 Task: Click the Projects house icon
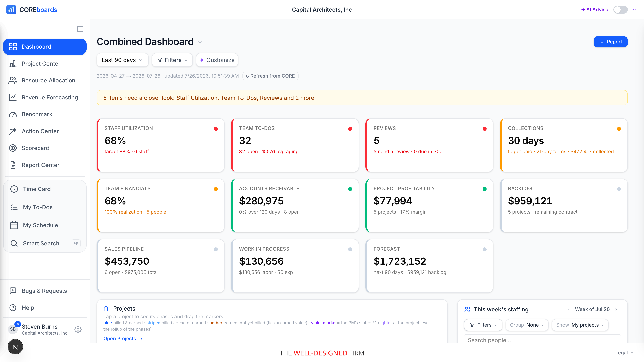click(x=106, y=309)
